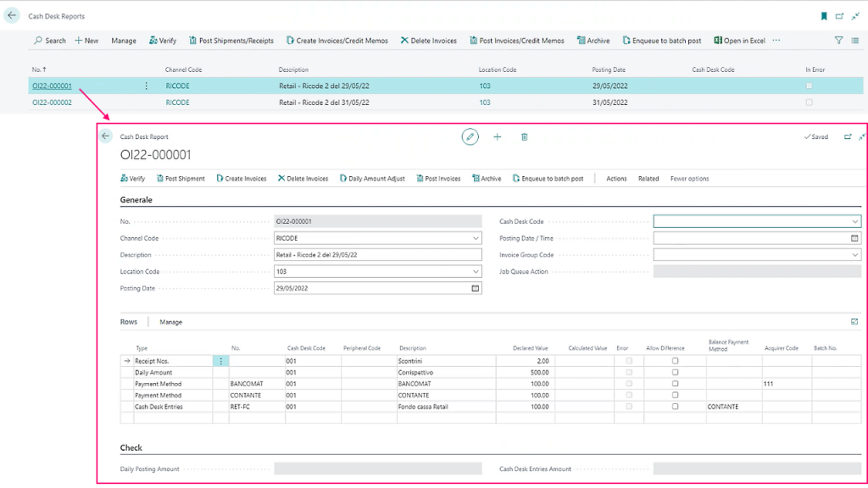
Task: Open the Posting Date / Time calendar picker
Action: (x=854, y=238)
